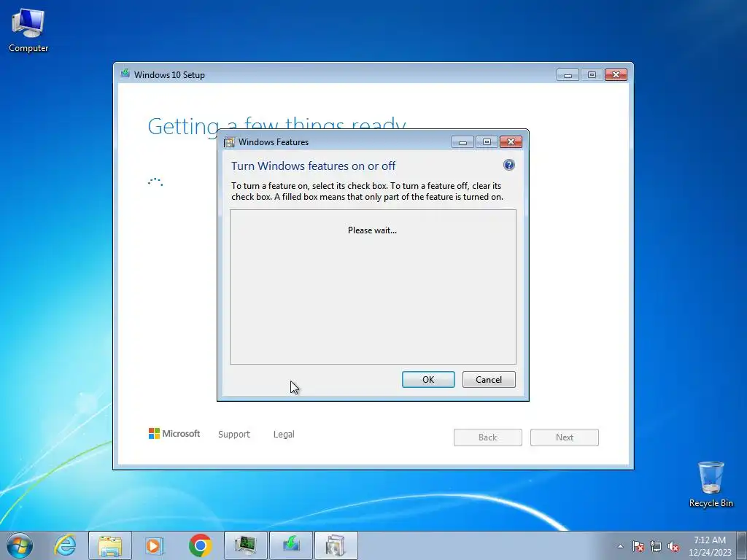This screenshot has height=560, width=747.
Task: Click 'Turn Windows features on or off' heading
Action: 314,166
